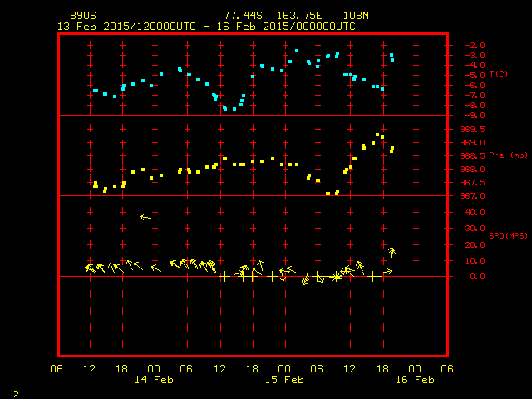Click the 40.0 wind speed tick label
Screen dimensions: 532x399
pos(475,213)
